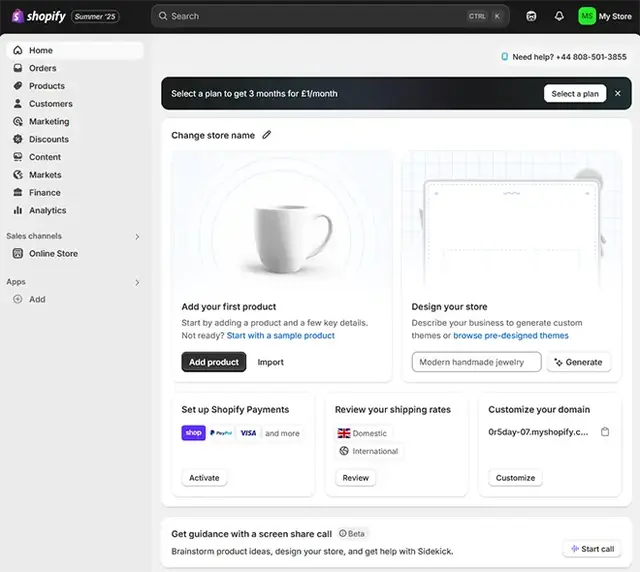Image resolution: width=640 pixels, height=572 pixels.
Task: Click the business description input field
Action: coord(476,362)
